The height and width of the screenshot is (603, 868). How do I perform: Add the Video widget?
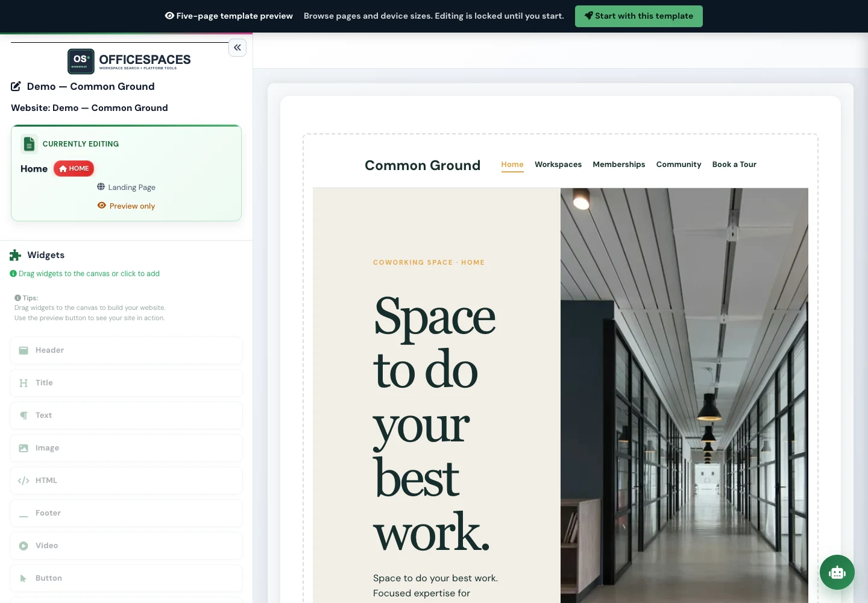pos(126,546)
